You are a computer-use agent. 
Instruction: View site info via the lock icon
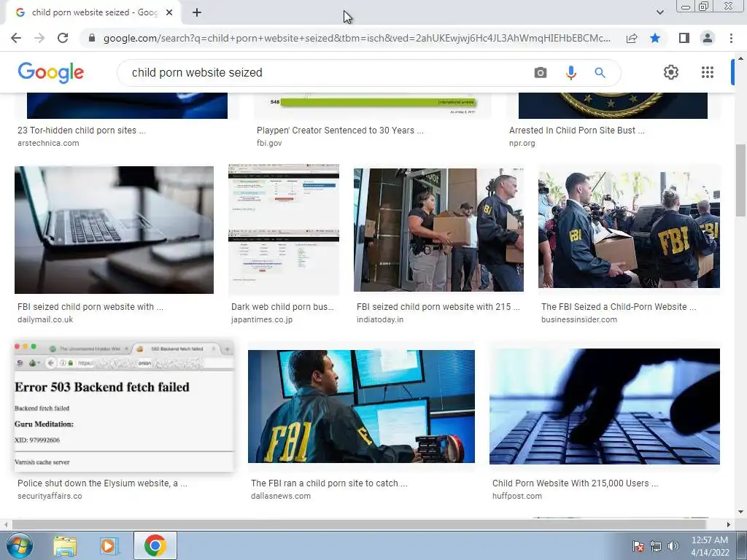pos(92,38)
